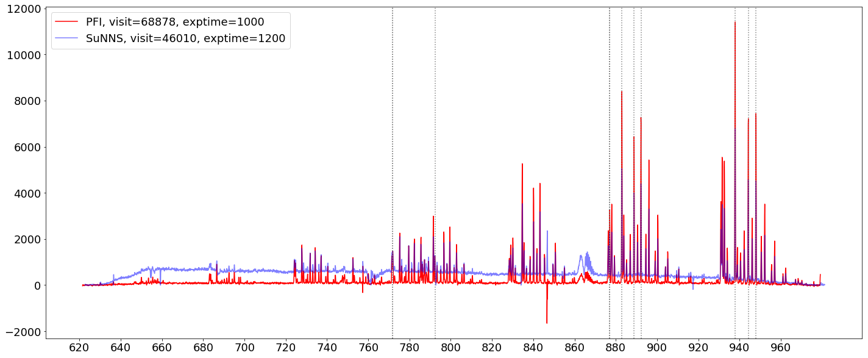The width and height of the screenshot is (868, 358).
Task: Click the y-axis tick label 12000
Action: click(24, 9)
